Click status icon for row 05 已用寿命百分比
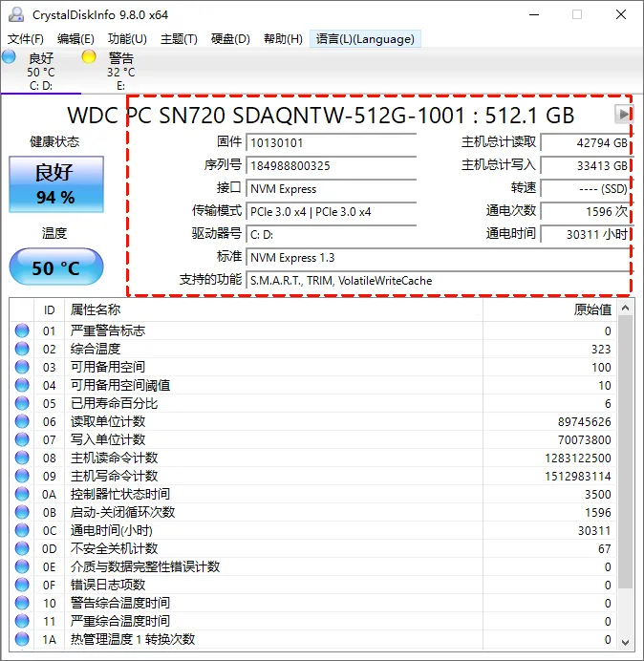 [22, 403]
